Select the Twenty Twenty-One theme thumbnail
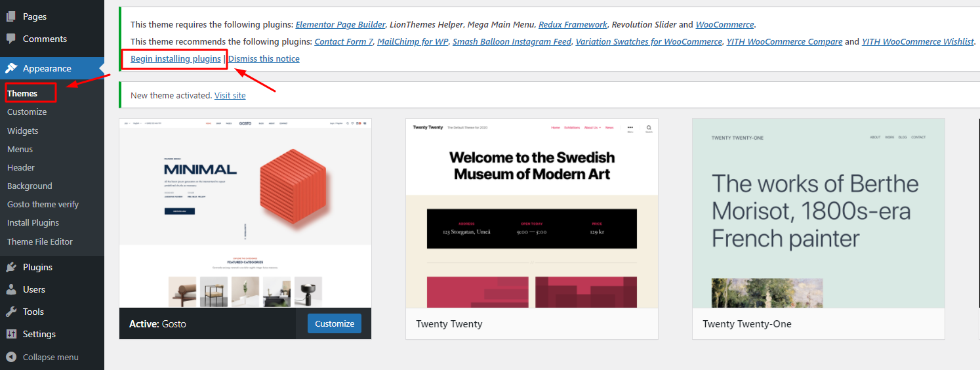The width and height of the screenshot is (980, 370). (818, 213)
